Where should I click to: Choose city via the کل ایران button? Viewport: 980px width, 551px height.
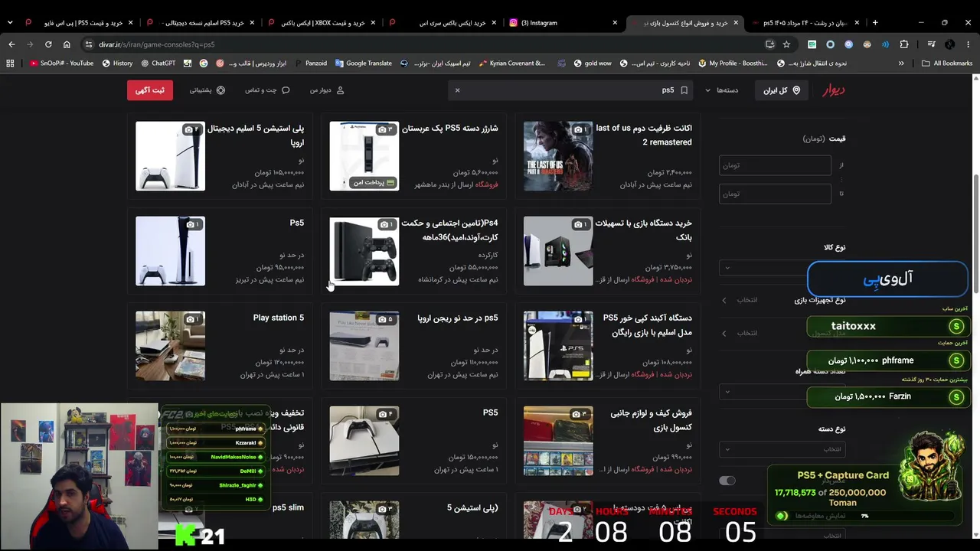pos(782,90)
